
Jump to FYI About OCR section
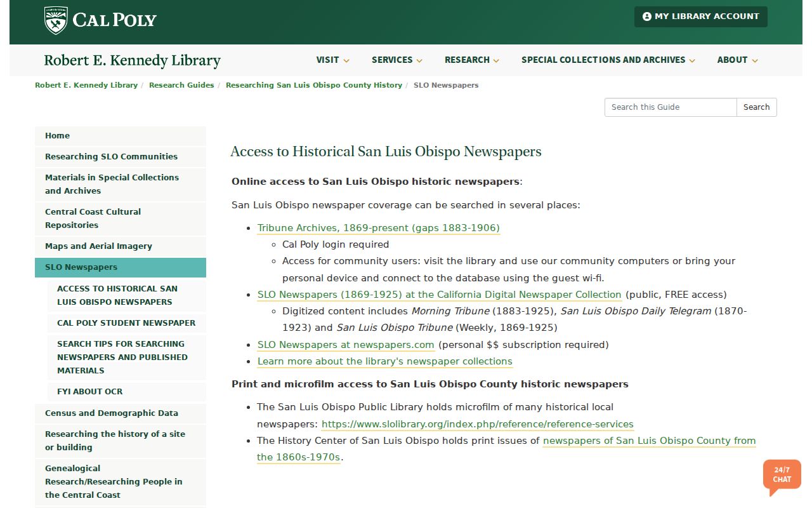pos(127,392)
